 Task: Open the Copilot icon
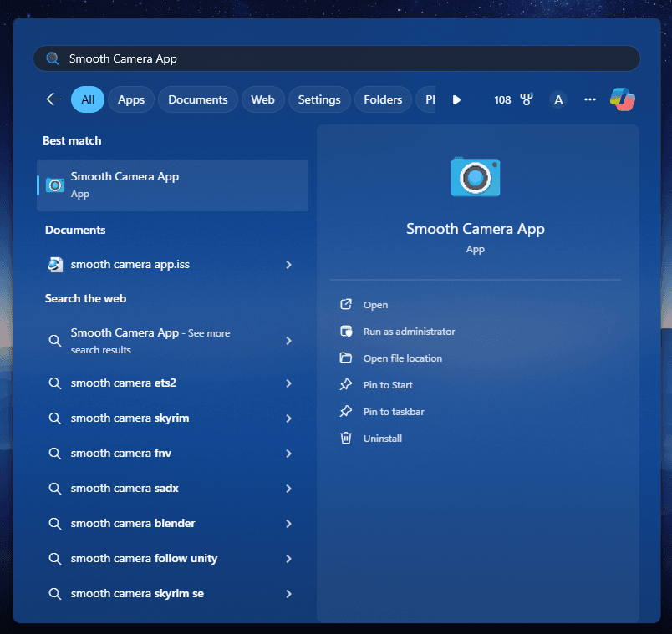point(622,99)
